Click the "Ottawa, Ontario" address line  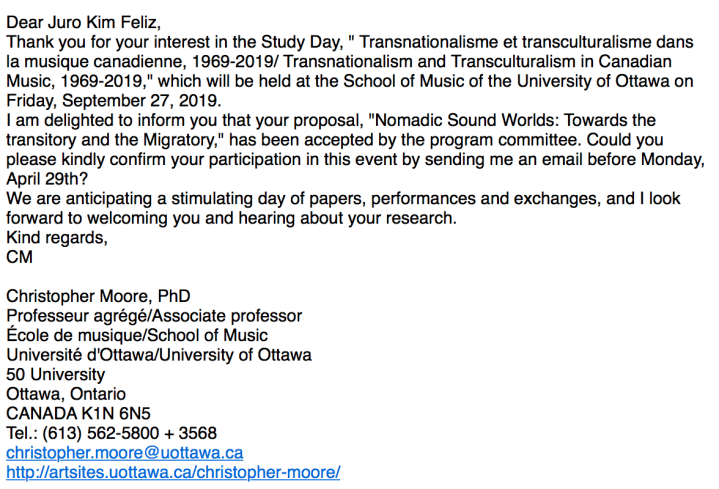pyautogui.click(x=66, y=394)
